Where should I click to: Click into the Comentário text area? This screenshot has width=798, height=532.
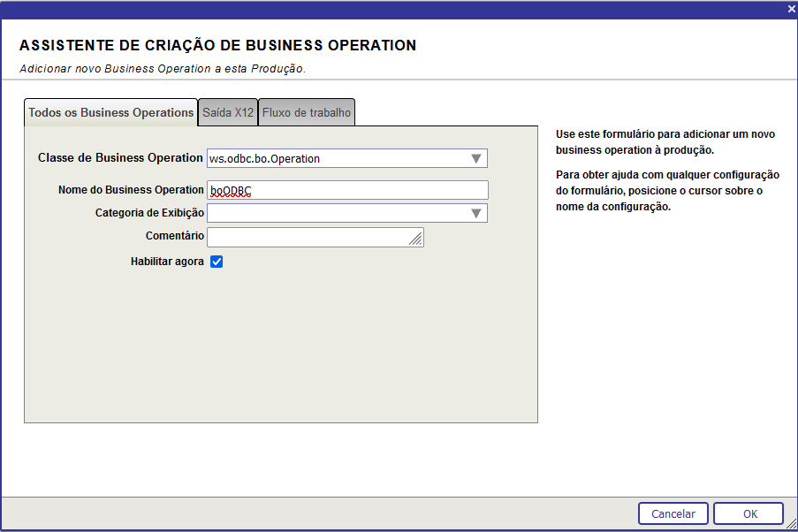tap(309, 237)
